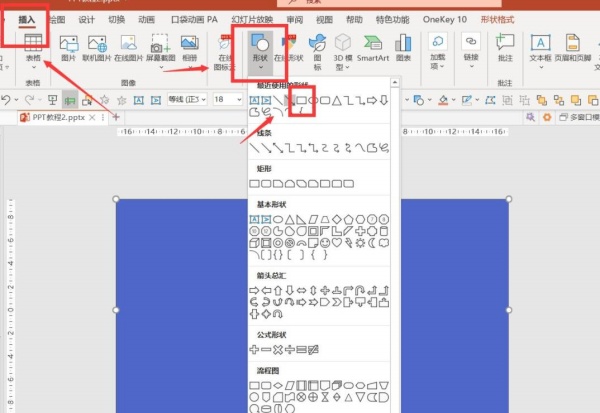The height and width of the screenshot is (413, 600).
Task: Select the lightning bolt shape
Action: tap(348, 243)
